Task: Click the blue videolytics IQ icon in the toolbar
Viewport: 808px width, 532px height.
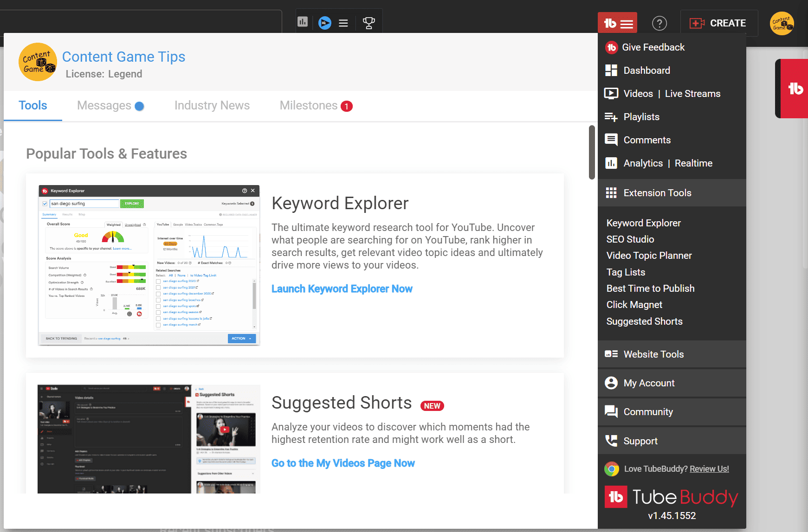Action: tap(325, 22)
